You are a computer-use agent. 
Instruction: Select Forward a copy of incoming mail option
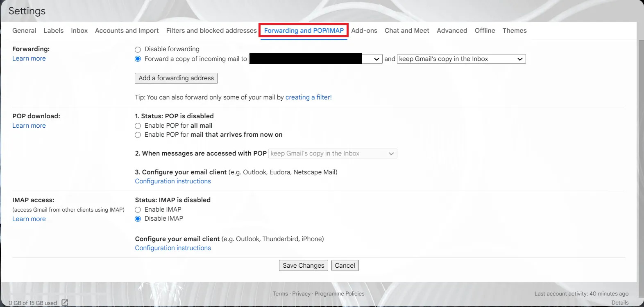[138, 59]
